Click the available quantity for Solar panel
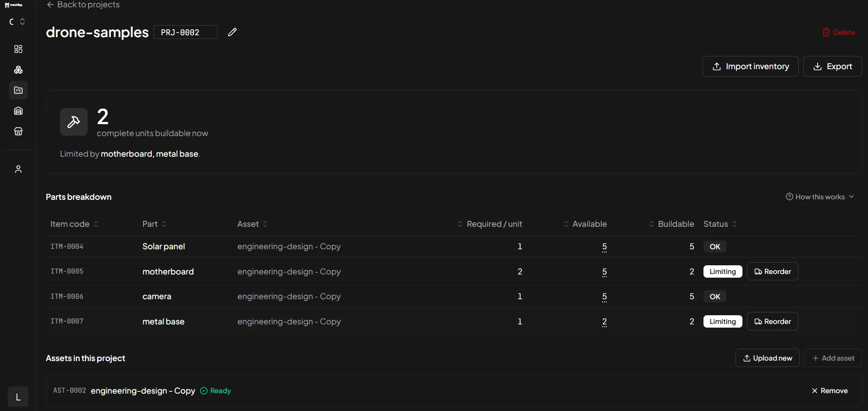Screen dimensions: 868x411 tap(604, 247)
